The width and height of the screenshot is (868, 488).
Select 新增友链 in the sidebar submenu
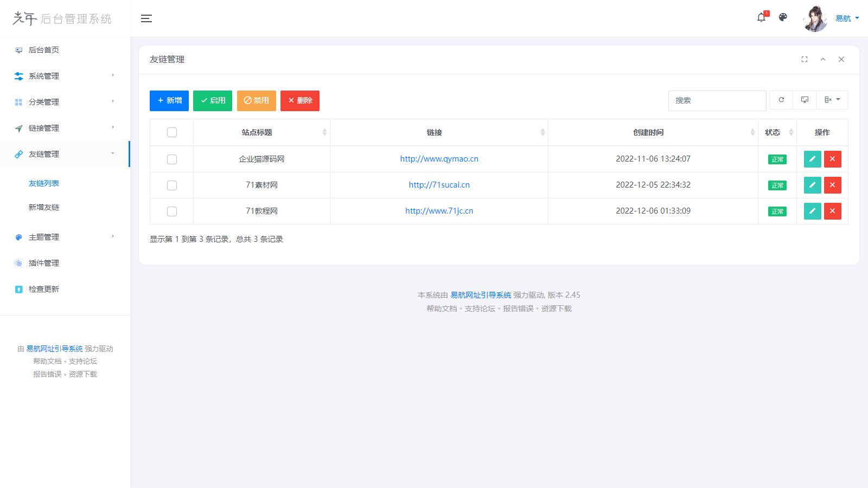(44, 207)
